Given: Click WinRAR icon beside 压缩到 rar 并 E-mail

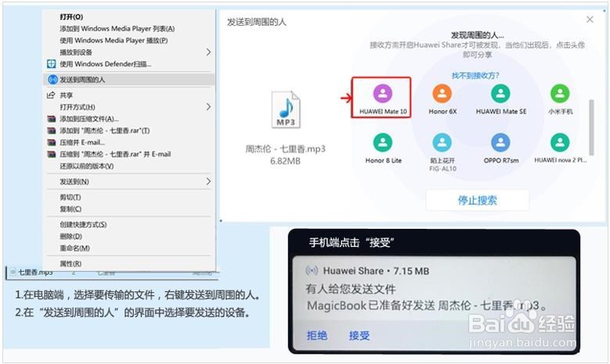Looking at the screenshot, I should tap(52, 154).
